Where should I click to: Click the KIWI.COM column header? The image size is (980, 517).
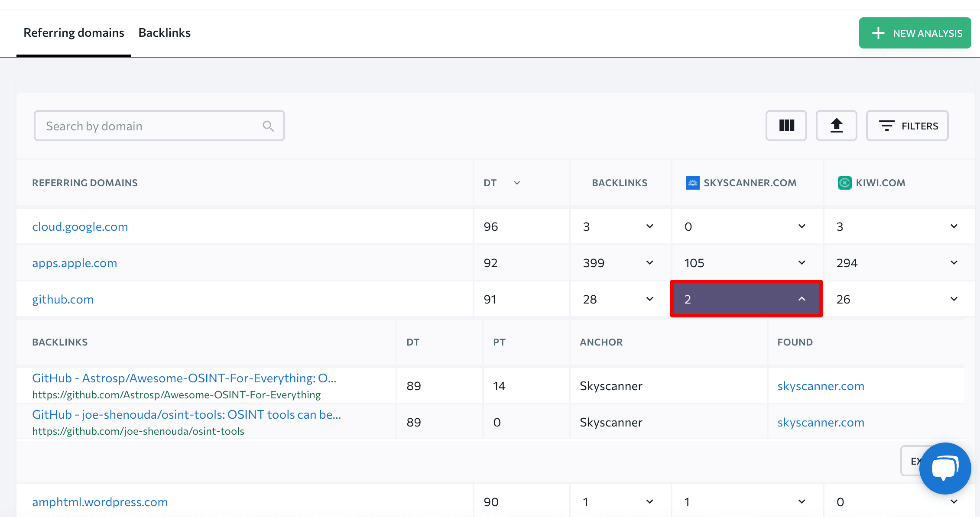(x=880, y=183)
